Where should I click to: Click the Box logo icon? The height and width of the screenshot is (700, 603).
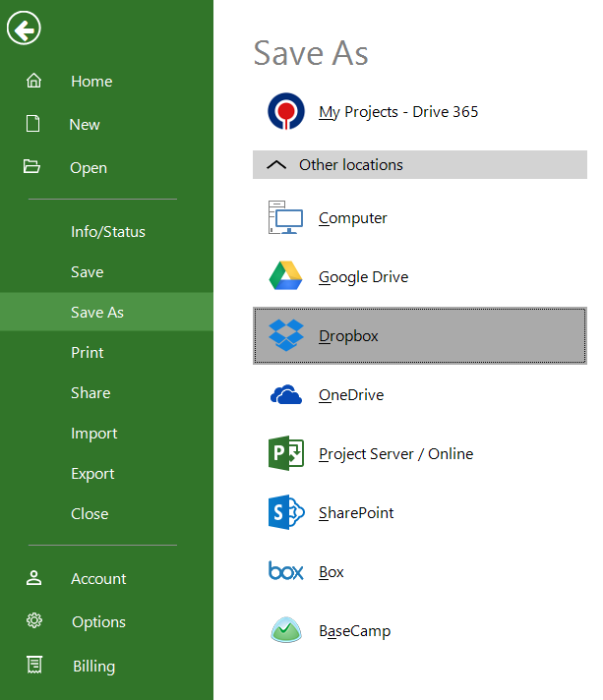point(286,572)
